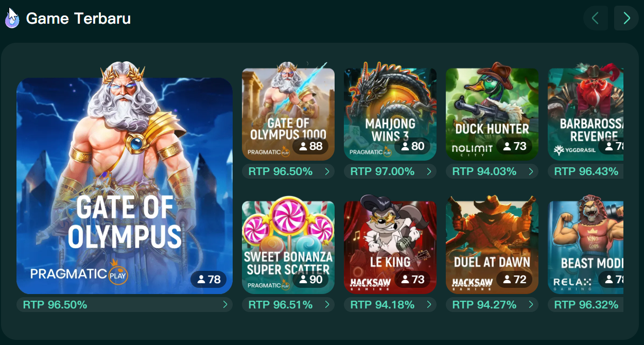Launch the Le King game tile
The height and width of the screenshot is (345, 644).
[x=390, y=248]
